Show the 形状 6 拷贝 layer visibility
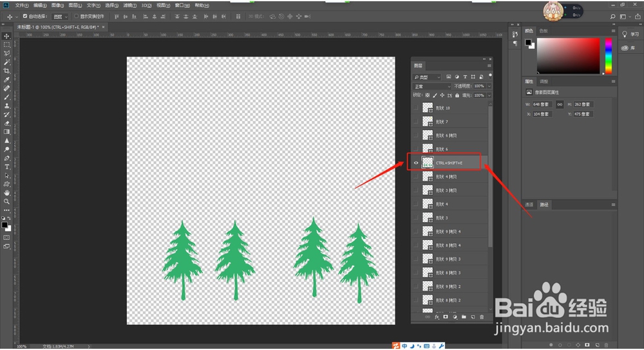The image size is (644, 350). click(x=416, y=135)
